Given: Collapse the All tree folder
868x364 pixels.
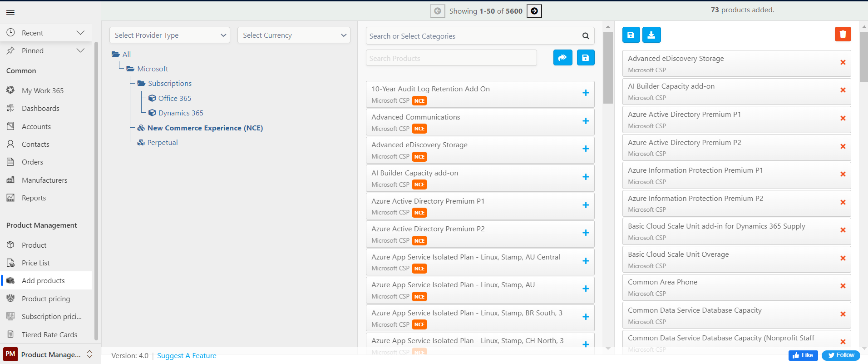Looking at the screenshot, I should click(116, 55).
